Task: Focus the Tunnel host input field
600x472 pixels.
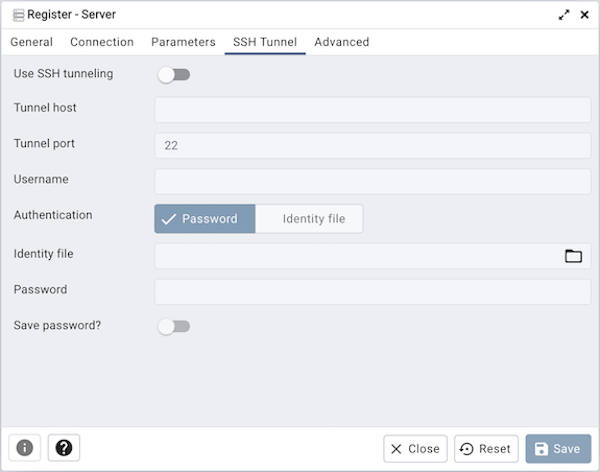Action: tap(372, 109)
